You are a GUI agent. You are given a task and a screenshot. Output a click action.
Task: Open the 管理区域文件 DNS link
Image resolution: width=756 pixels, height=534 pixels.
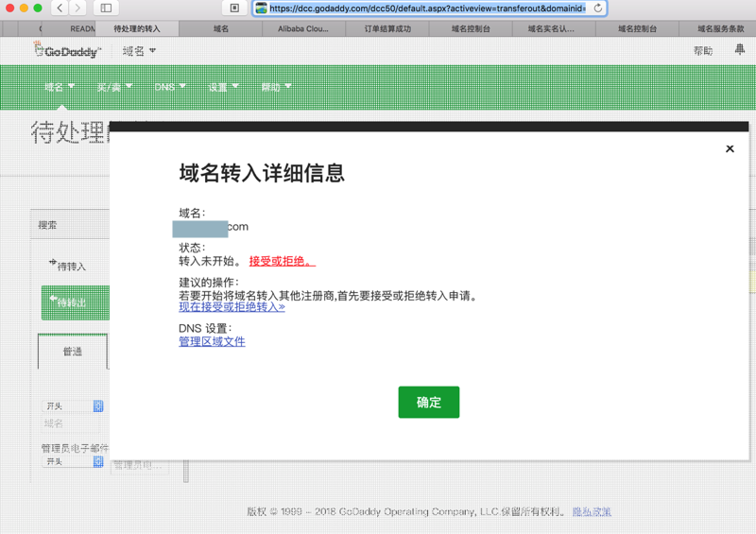pos(212,341)
